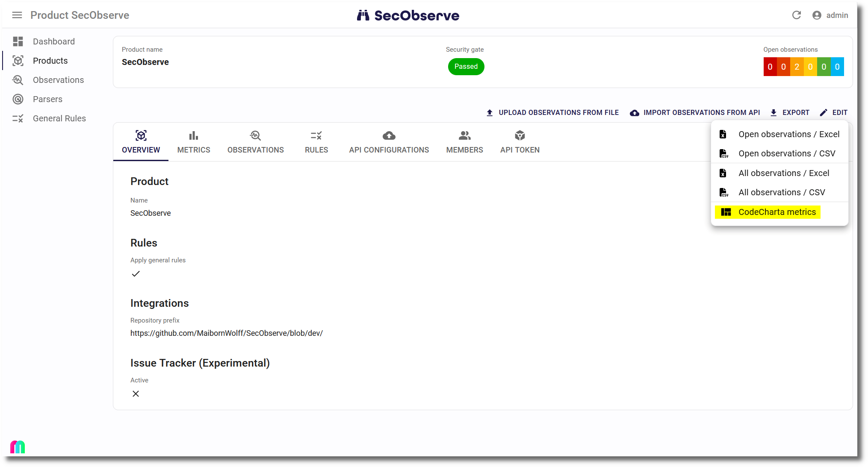Select CodeCharta metrics from export menu
This screenshot has height=467, width=868.
[x=776, y=212]
